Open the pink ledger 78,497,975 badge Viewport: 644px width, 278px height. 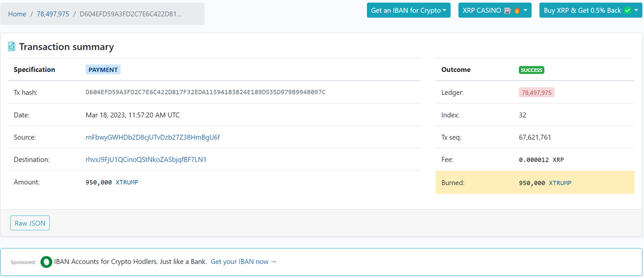536,93
